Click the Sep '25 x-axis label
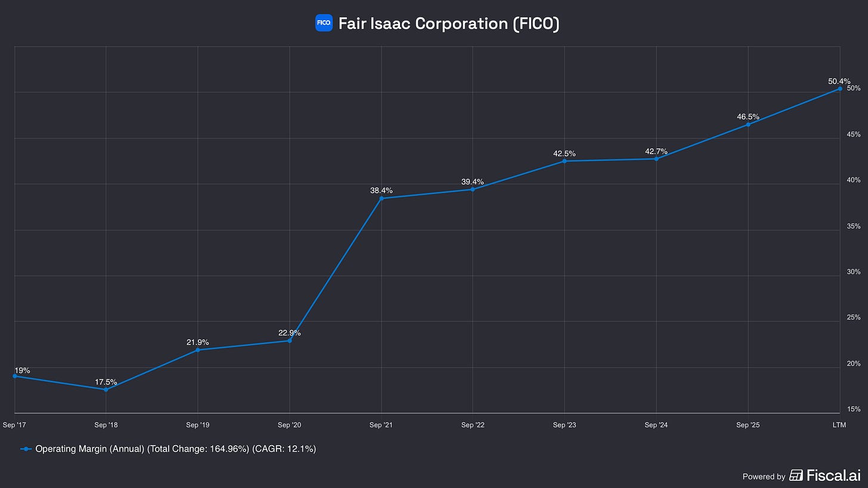 pos(748,425)
